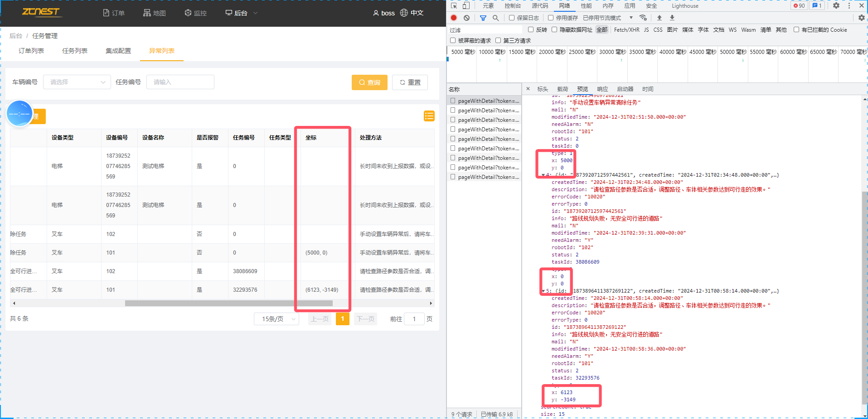This screenshot has height=419, width=868.
Task: Switch to the 任务列表 tab
Action: click(75, 51)
